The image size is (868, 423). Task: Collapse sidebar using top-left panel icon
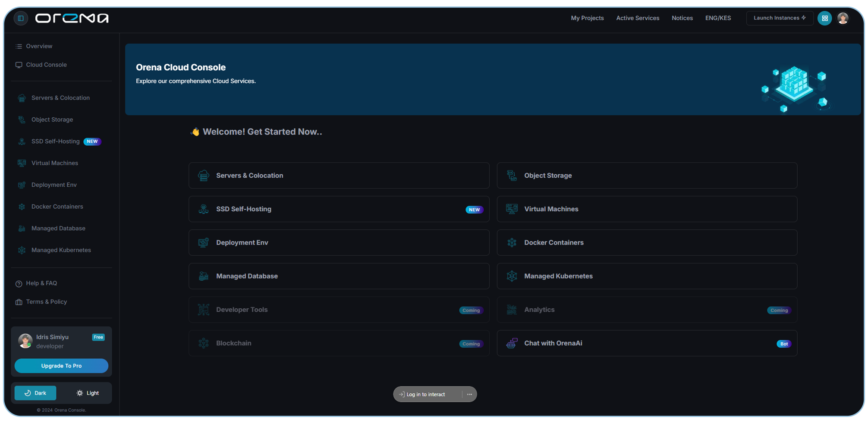21,18
